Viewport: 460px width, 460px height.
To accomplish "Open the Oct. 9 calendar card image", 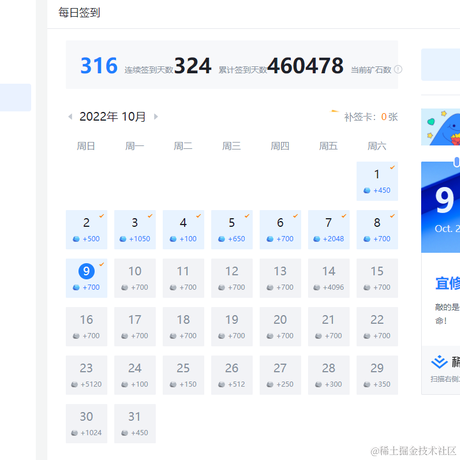I will click(440, 207).
